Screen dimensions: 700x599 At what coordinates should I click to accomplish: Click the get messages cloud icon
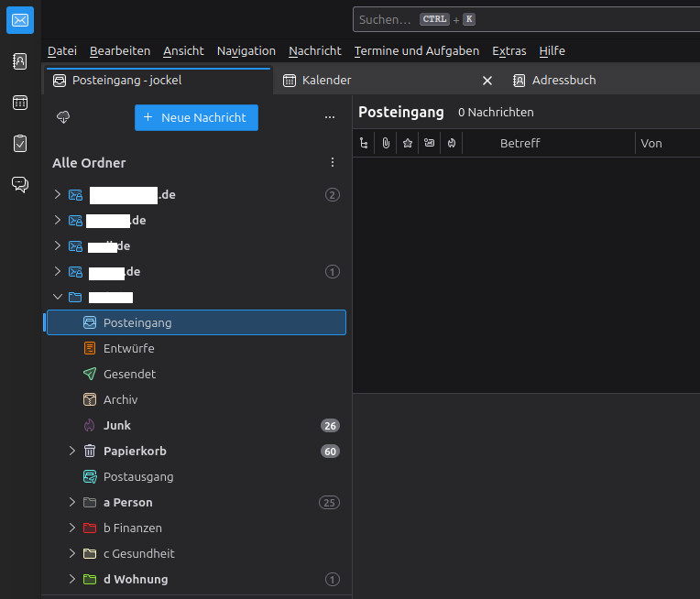63,117
